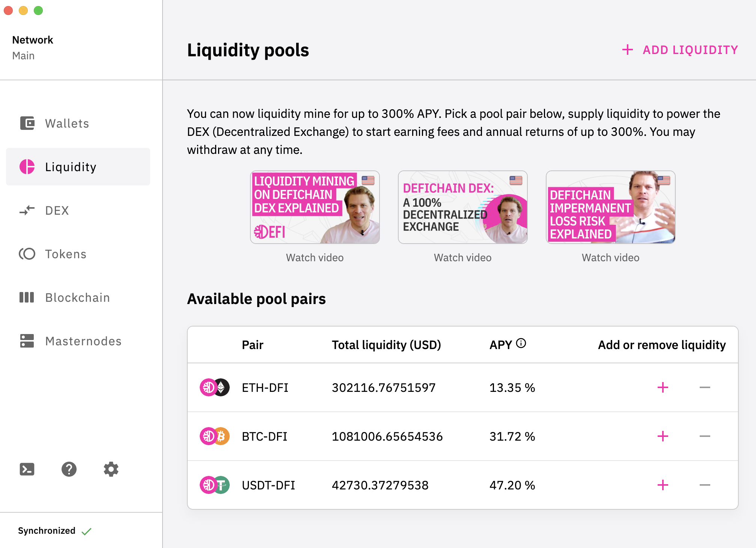The height and width of the screenshot is (548, 756).
Task: Select the Liquidity sidebar item
Action: point(71,167)
